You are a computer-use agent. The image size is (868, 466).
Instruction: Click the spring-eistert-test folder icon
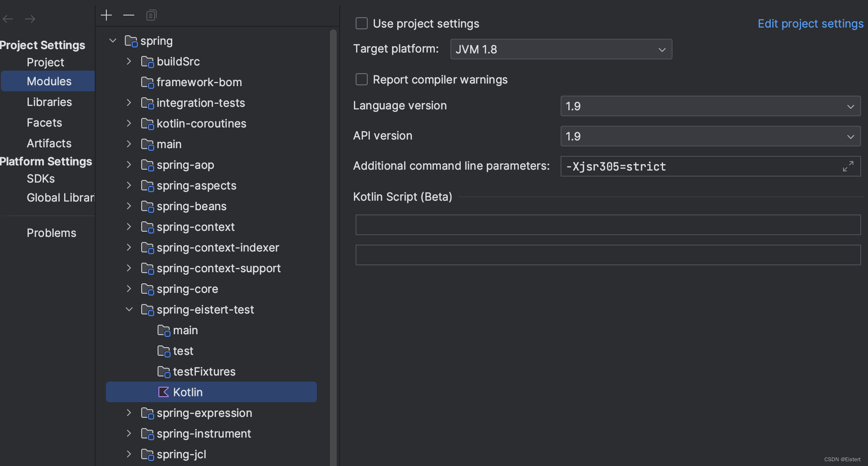(146, 310)
